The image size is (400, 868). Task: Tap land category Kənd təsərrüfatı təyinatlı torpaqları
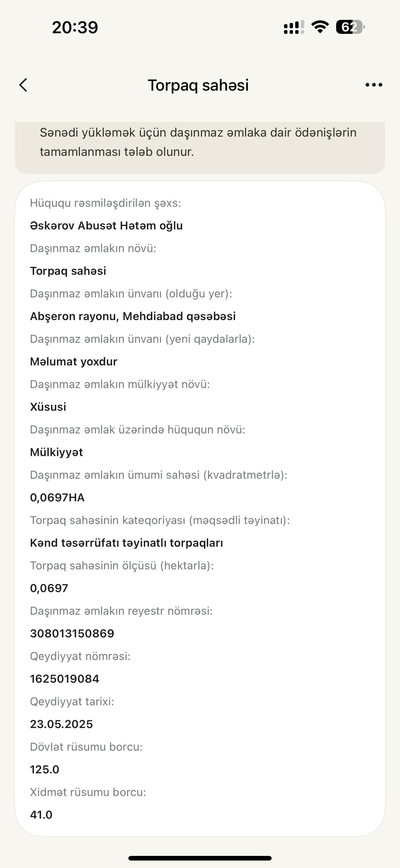(x=126, y=543)
